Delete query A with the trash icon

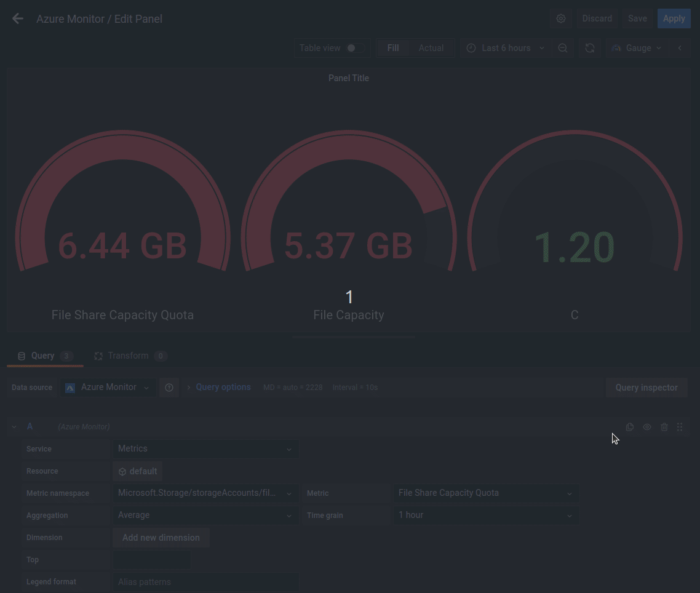point(664,426)
